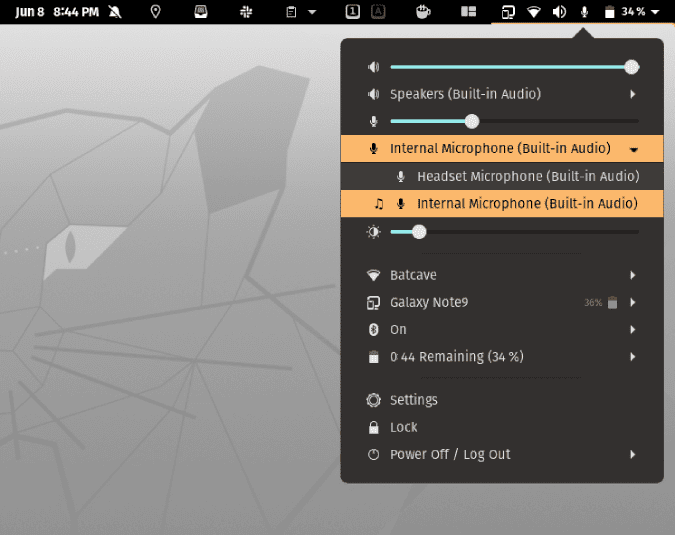The height and width of the screenshot is (535, 675).
Task: Click the 34 % battery percentage text
Action: point(633,12)
